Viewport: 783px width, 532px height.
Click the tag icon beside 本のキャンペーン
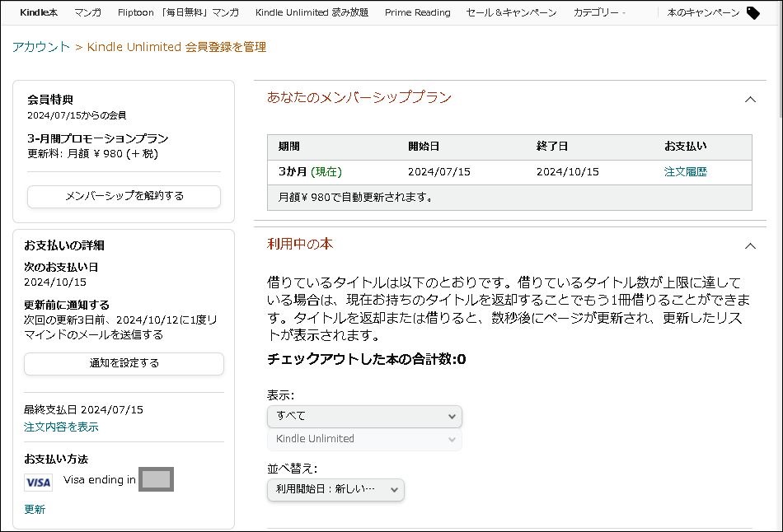tap(753, 13)
